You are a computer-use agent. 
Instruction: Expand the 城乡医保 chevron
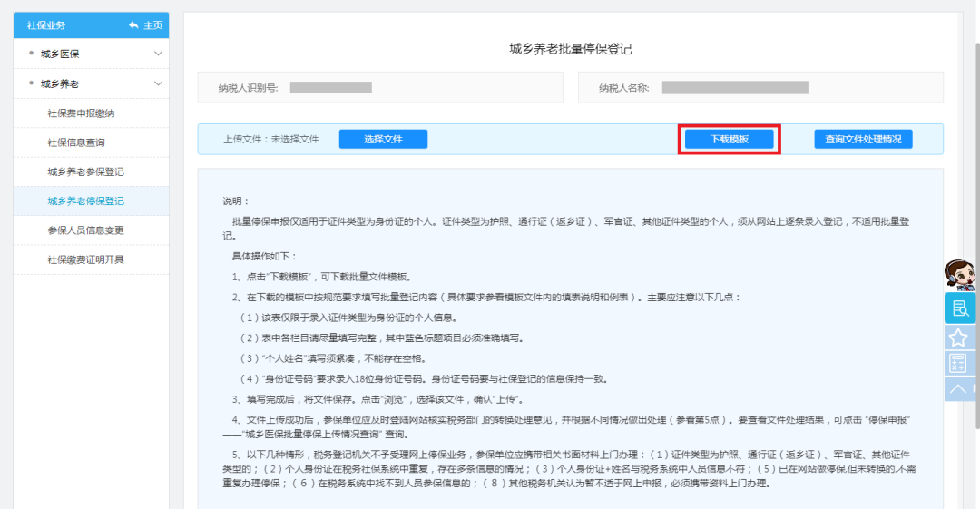tap(159, 54)
